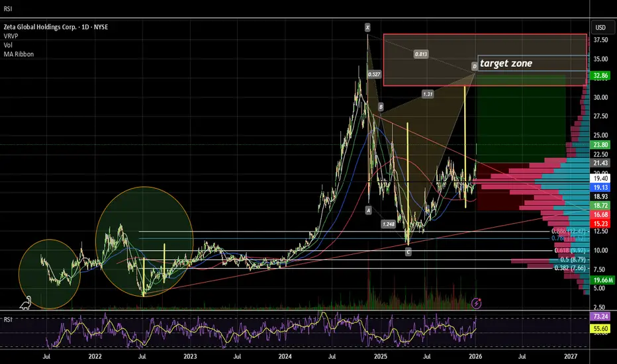
Task: Click the green 32.86 price label
Action: (x=600, y=75)
